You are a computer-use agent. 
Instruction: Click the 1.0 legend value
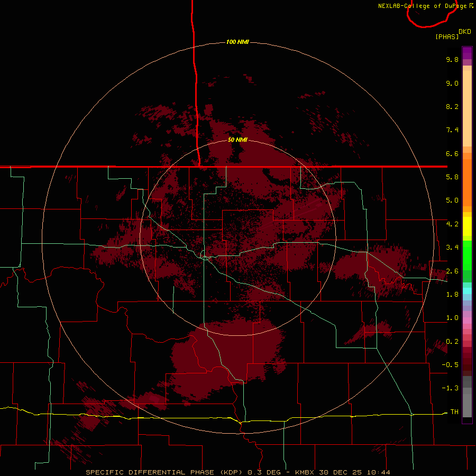pos(452,318)
